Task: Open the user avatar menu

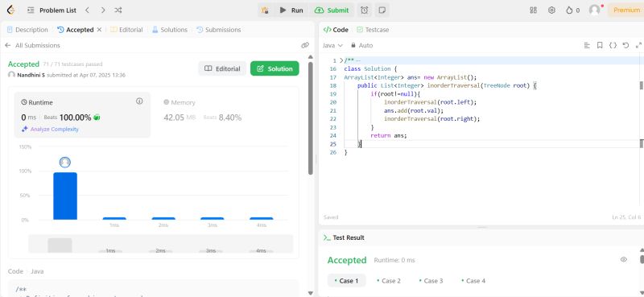Action: (594, 10)
